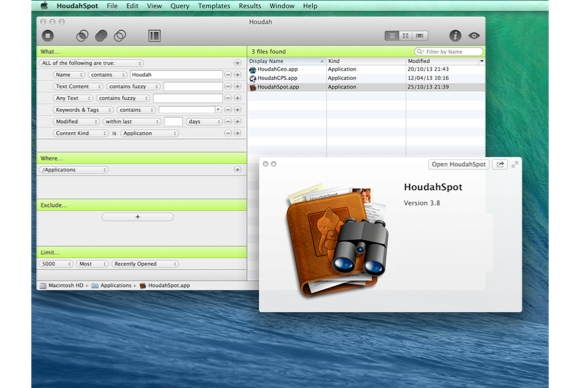Sort results by Kind column
The height and width of the screenshot is (388, 580).
366,61
